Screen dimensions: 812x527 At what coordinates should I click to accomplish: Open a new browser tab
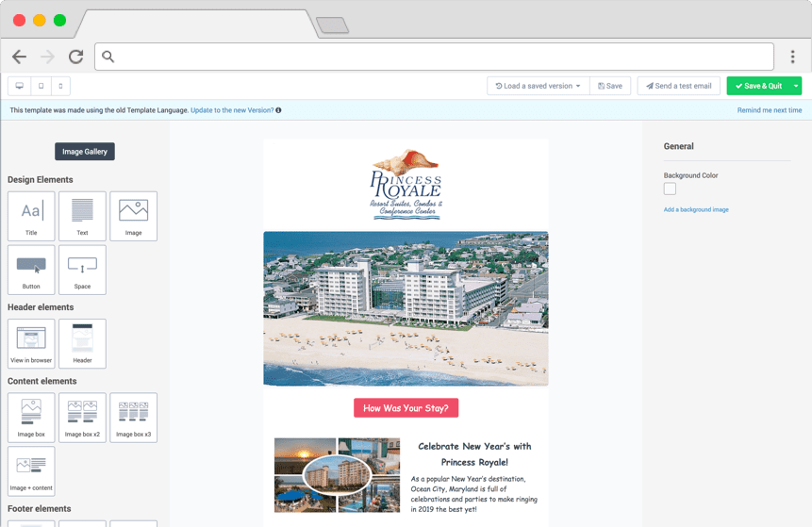[333, 25]
